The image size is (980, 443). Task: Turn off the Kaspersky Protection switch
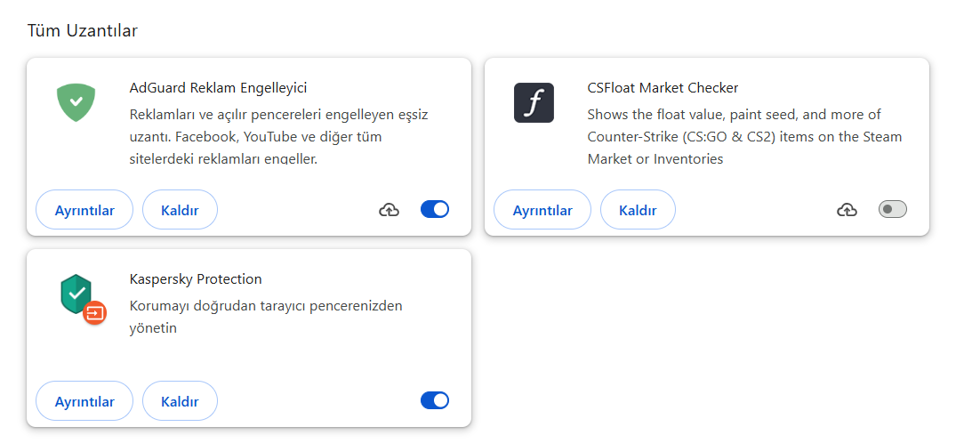click(x=435, y=400)
